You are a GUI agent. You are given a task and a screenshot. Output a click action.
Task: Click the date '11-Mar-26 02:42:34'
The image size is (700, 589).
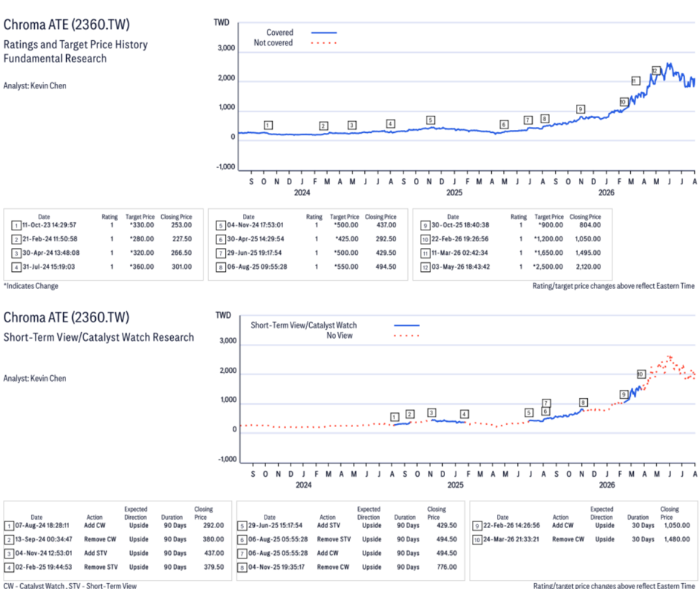(x=459, y=253)
